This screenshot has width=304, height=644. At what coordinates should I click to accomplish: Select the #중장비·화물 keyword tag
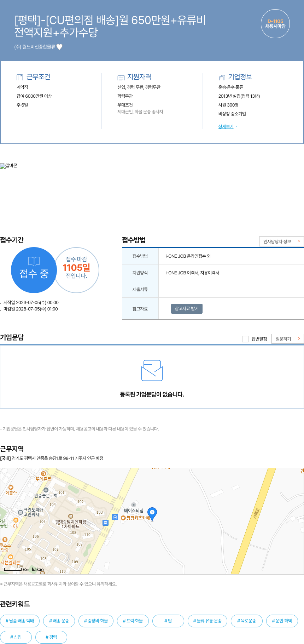(96, 621)
